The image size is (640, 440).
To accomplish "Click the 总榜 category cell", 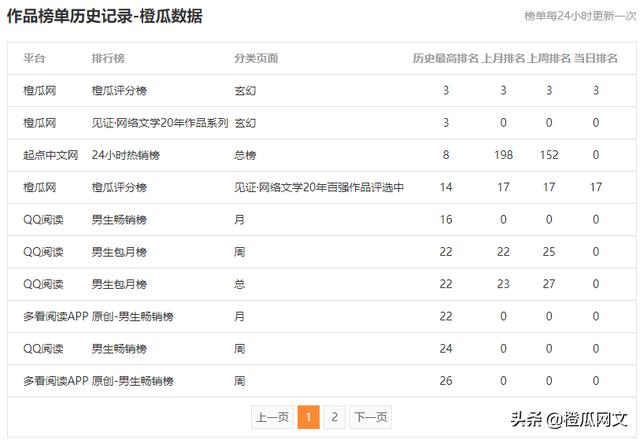I will pos(245,155).
